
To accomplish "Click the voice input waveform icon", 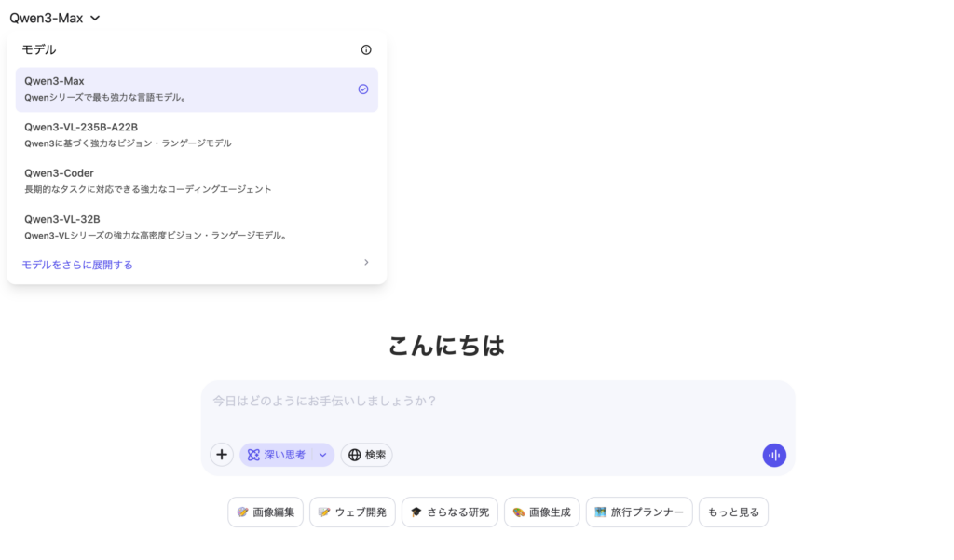I will 774,455.
